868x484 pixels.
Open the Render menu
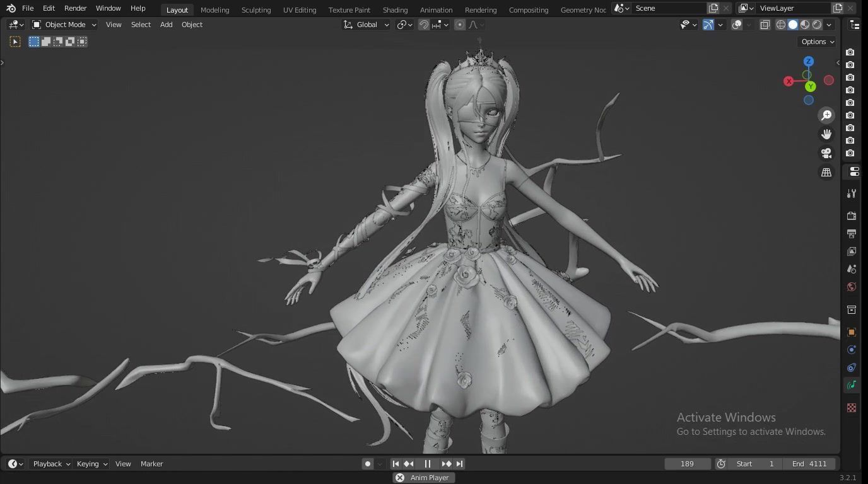(x=76, y=8)
